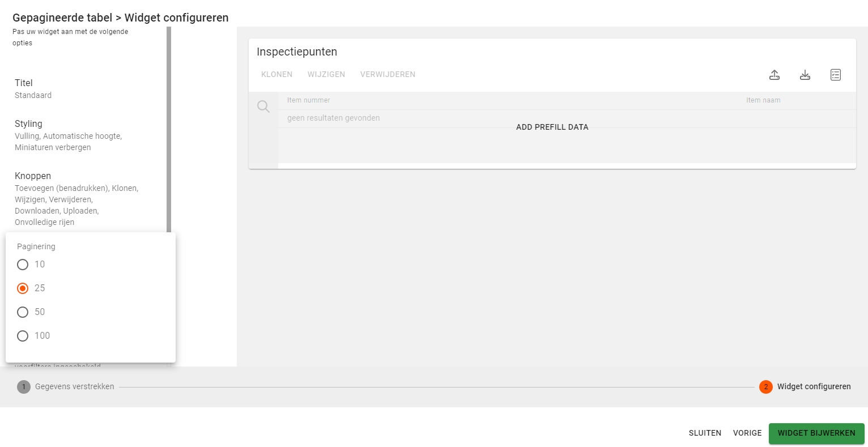Image resolution: width=868 pixels, height=447 pixels.
Task: Click the incomplete rows checklist icon
Action: coord(836,75)
